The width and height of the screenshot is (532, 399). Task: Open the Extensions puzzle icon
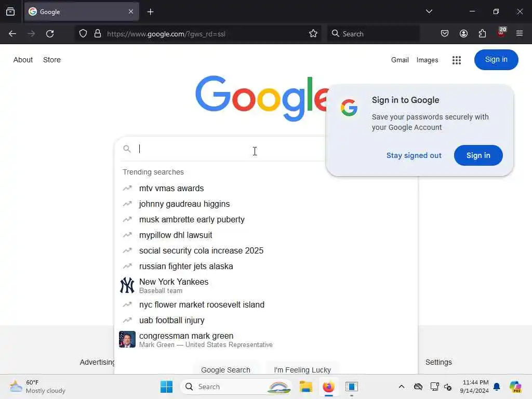pyautogui.click(x=482, y=34)
